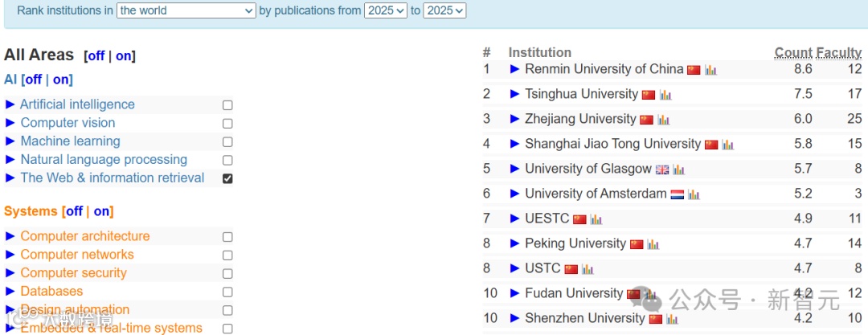Enable the Artificial intelligence checkbox
Viewport: 868px width, 335px height.
point(227,105)
